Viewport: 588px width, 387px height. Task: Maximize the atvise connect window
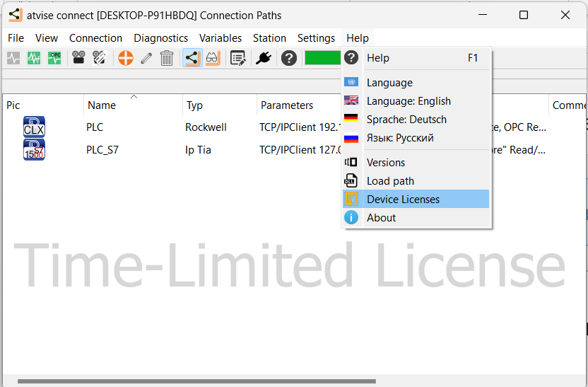click(524, 15)
